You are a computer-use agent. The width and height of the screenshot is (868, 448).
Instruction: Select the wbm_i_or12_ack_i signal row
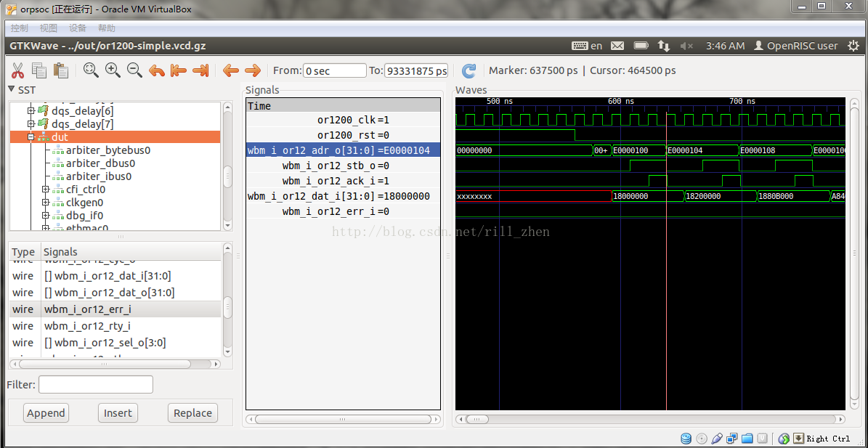coord(344,181)
